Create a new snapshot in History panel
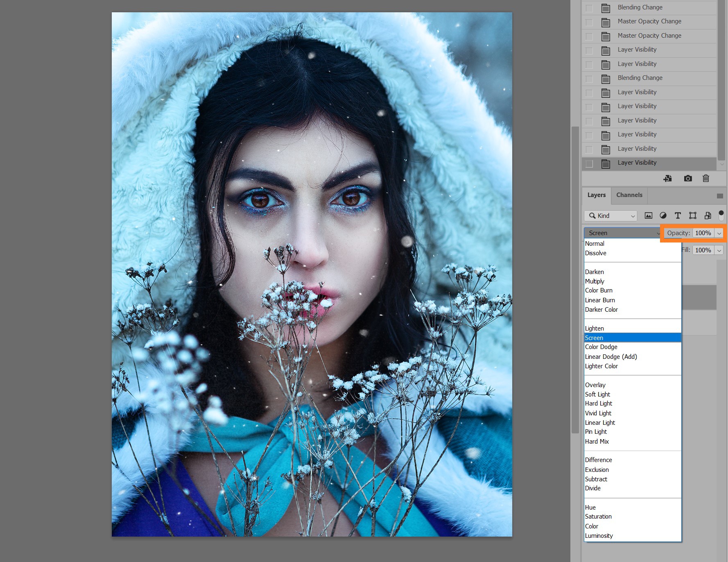The image size is (728, 562). [688, 179]
